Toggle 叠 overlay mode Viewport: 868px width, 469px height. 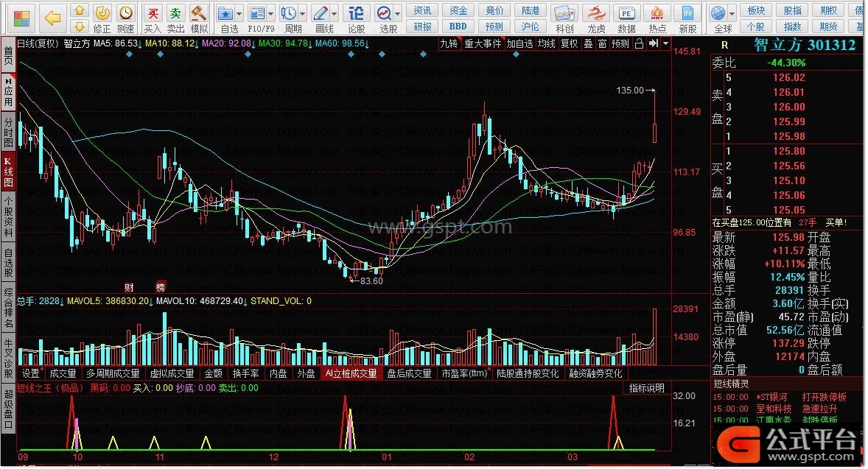click(588, 43)
